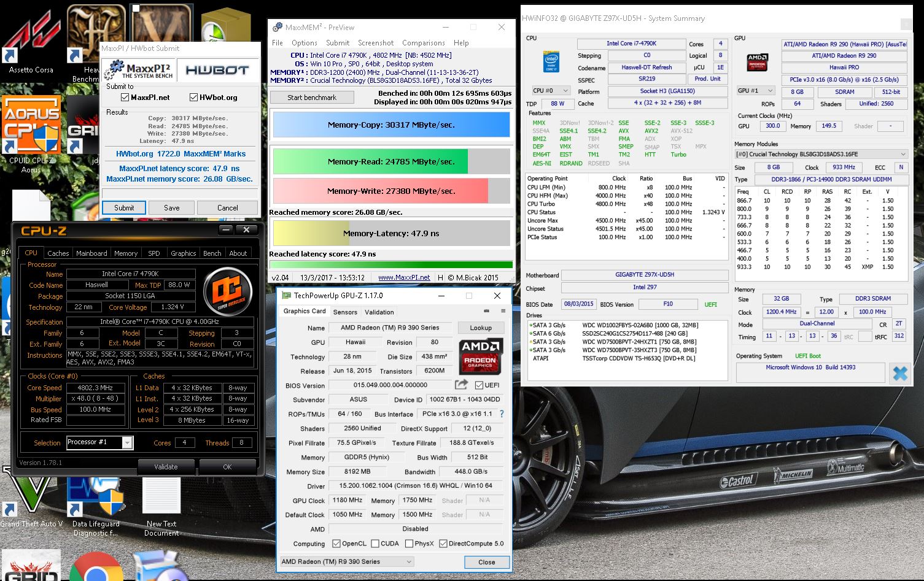The width and height of the screenshot is (924, 581).
Task: Open the Screenshot menu in MaxxMEM²
Action: click(376, 43)
